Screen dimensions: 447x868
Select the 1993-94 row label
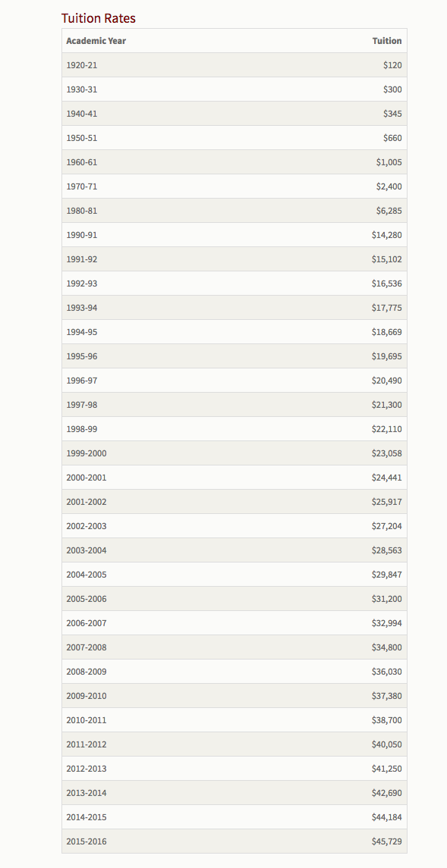pos(81,308)
